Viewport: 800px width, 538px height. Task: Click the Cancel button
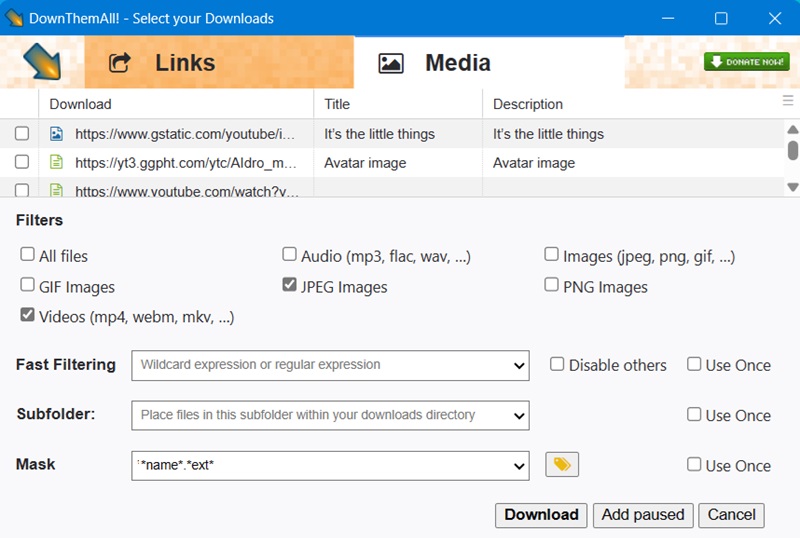731,515
